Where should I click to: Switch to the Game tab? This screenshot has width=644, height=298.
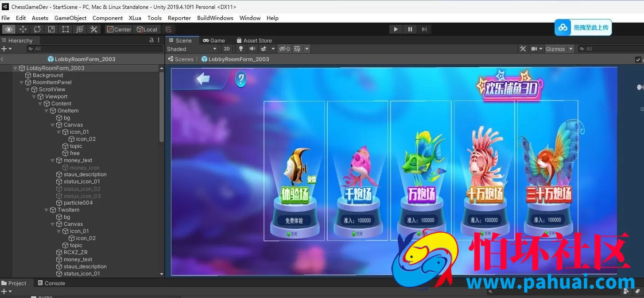pyautogui.click(x=214, y=40)
